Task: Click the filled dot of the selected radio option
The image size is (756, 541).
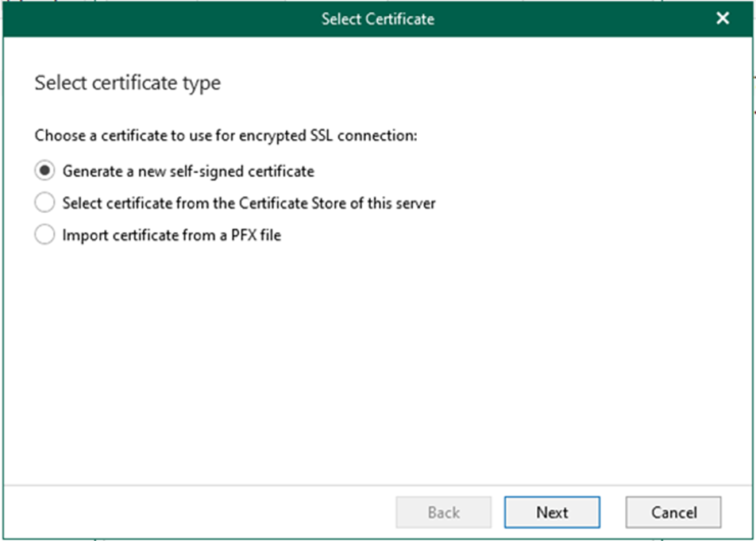Action: click(45, 171)
